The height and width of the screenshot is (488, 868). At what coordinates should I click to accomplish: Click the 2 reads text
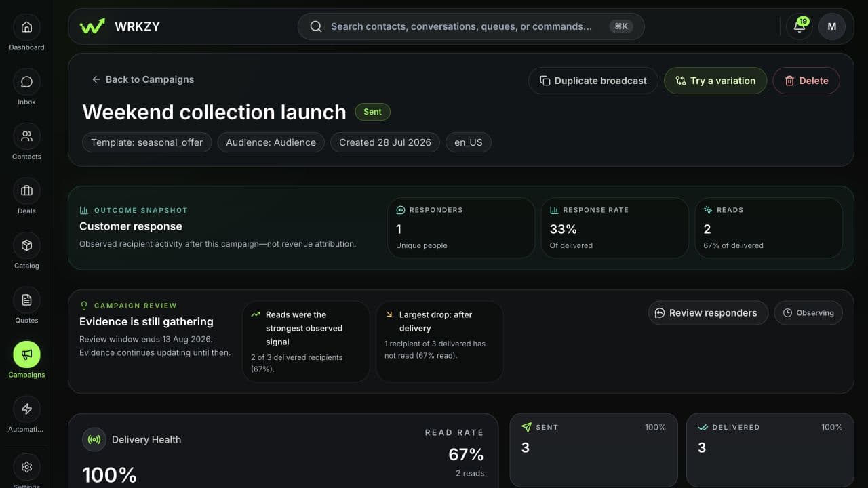[x=470, y=473]
